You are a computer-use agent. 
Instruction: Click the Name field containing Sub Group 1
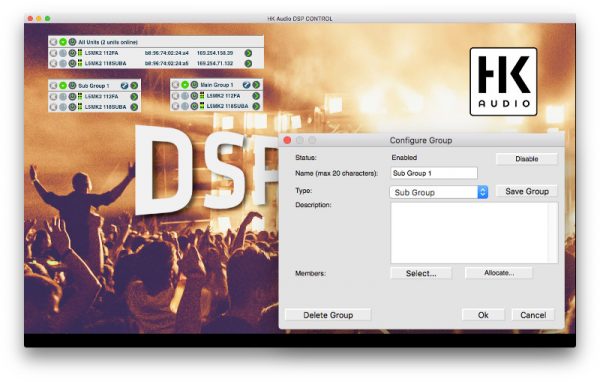[x=434, y=173]
